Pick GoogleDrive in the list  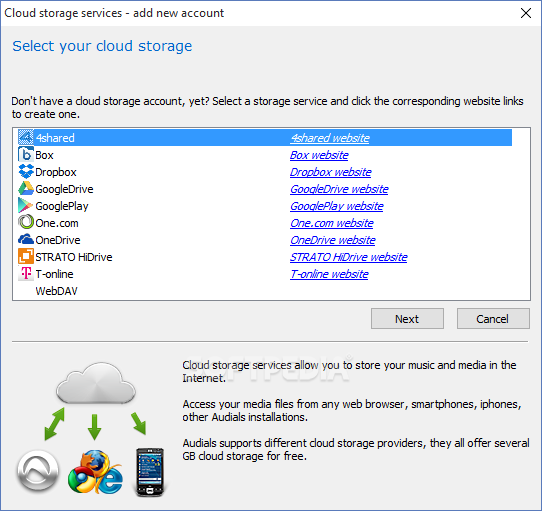265,188
